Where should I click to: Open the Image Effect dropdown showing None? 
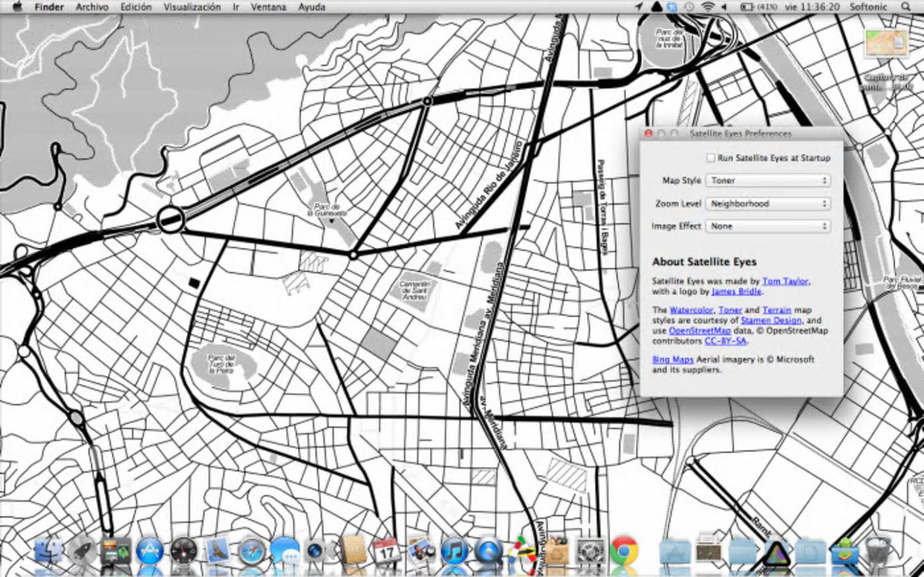point(768,226)
